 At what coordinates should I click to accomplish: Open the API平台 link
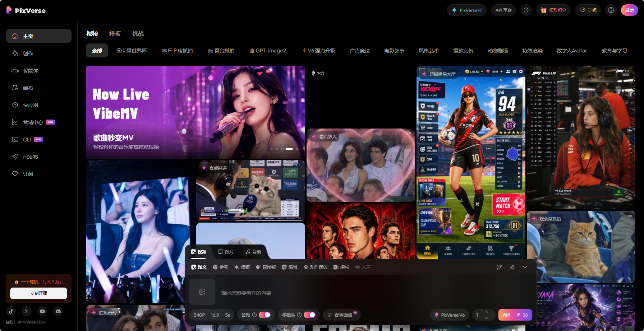click(x=503, y=10)
